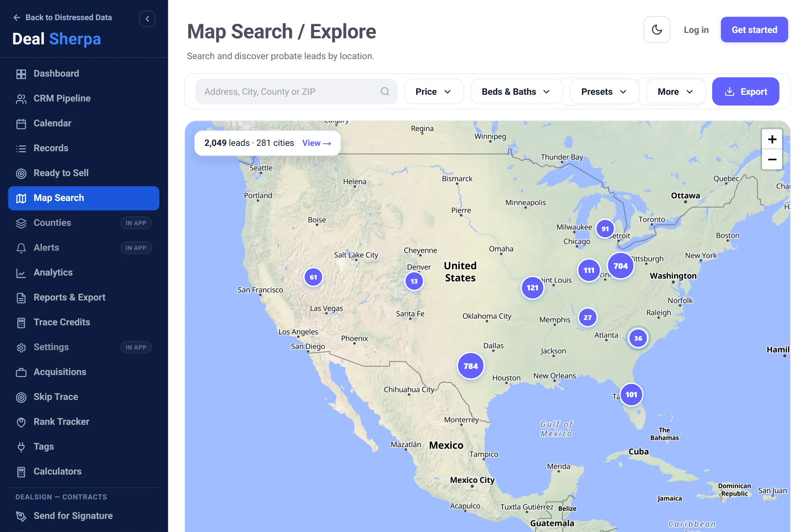Click the Dashboard grid icon
807x532 pixels.
tap(21, 74)
